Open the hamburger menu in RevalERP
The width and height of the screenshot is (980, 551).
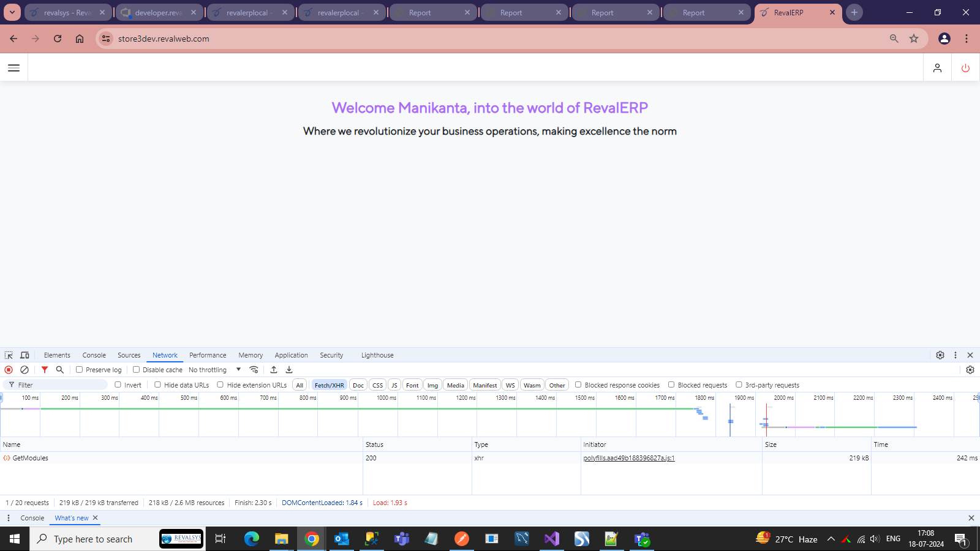tap(13, 68)
